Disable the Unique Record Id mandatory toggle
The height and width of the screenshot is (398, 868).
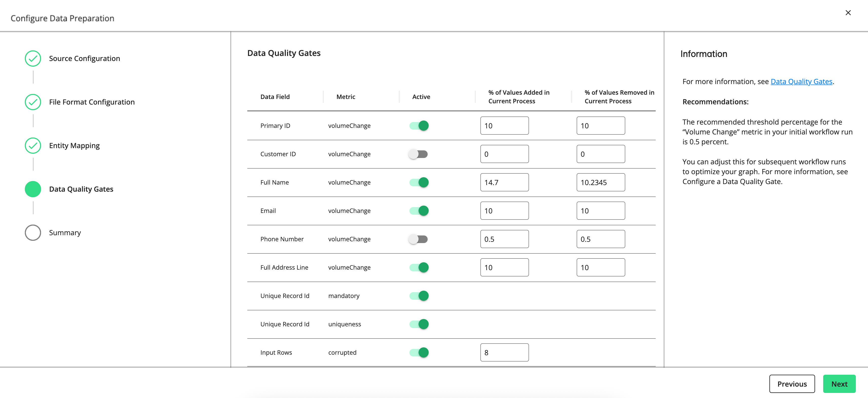tap(419, 296)
